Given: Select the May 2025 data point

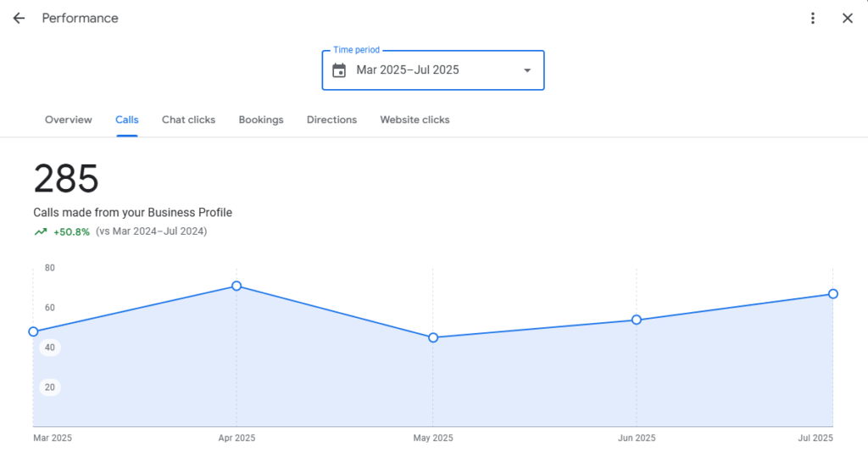Looking at the screenshot, I should (x=433, y=337).
